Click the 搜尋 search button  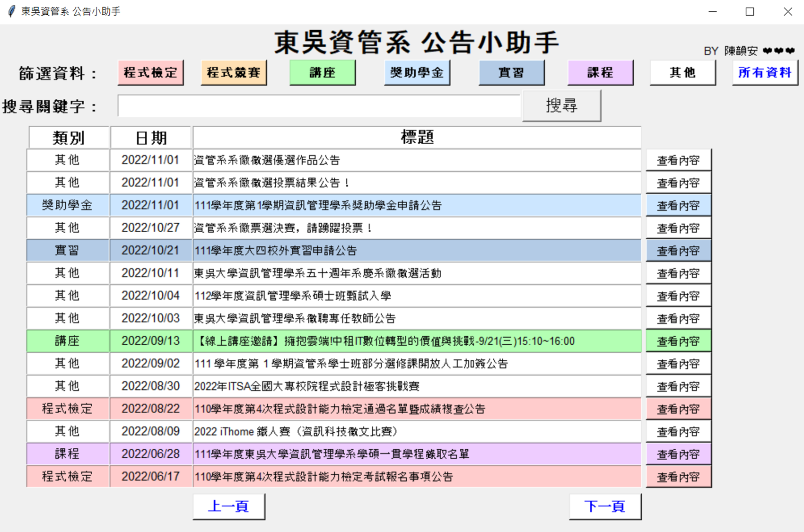click(x=562, y=105)
